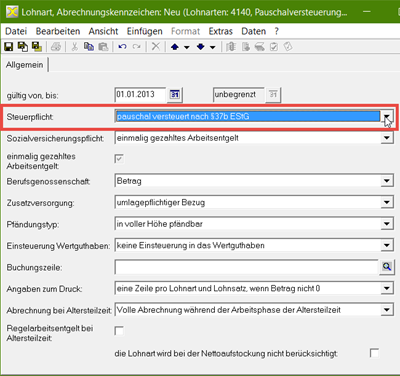This screenshot has width=400, height=376.
Task: Minimize the Lohnart window
Action: pos(367,12)
